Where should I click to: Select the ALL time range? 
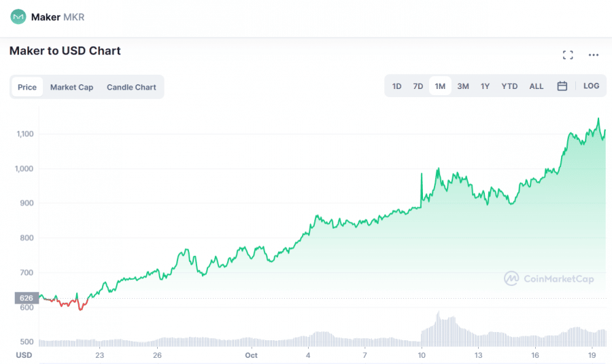tap(537, 86)
